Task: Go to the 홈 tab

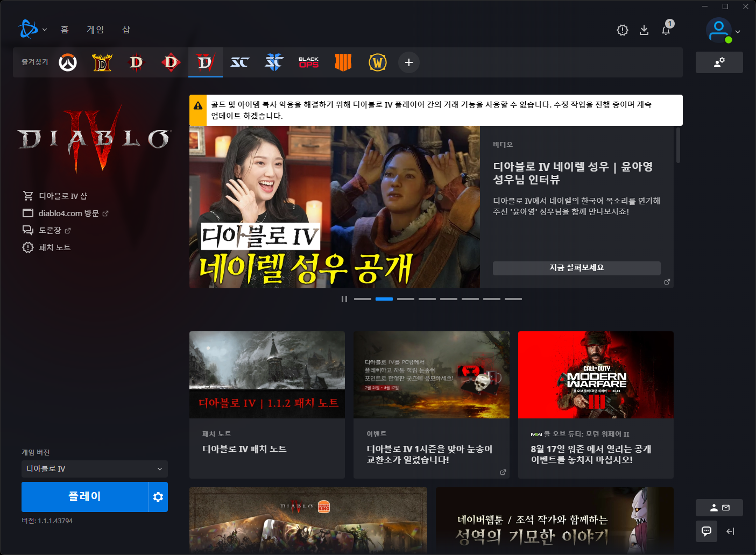Action: pos(65,30)
